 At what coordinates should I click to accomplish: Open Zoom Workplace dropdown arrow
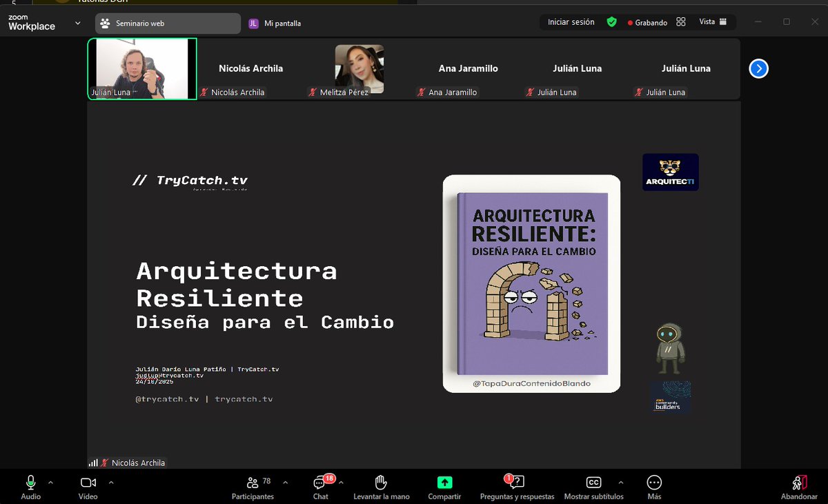[78, 23]
